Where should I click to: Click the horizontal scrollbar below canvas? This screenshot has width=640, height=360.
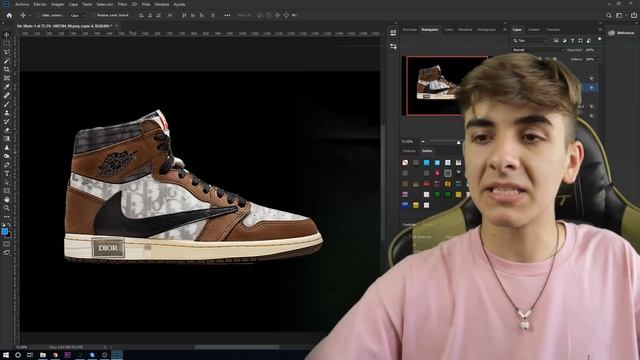[x=237, y=347]
